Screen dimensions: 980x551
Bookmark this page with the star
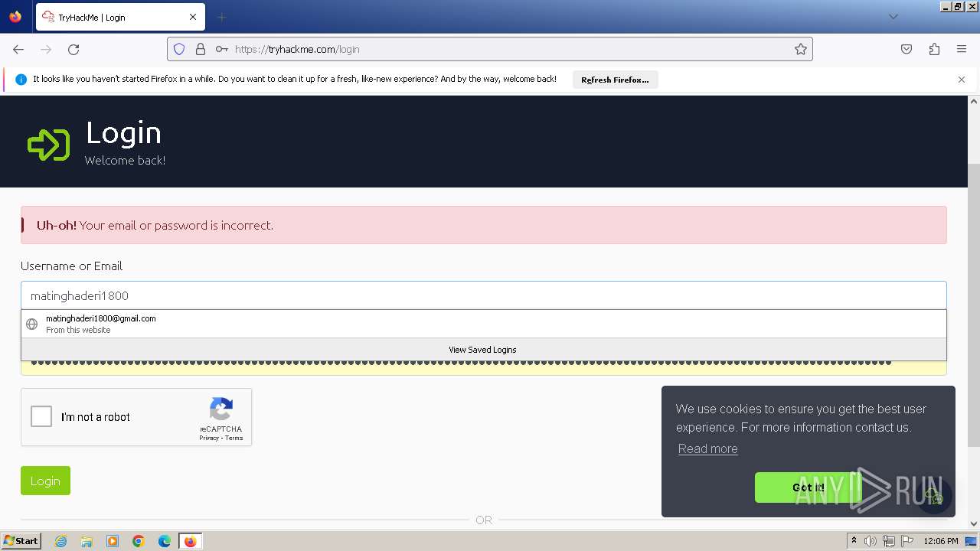point(801,49)
